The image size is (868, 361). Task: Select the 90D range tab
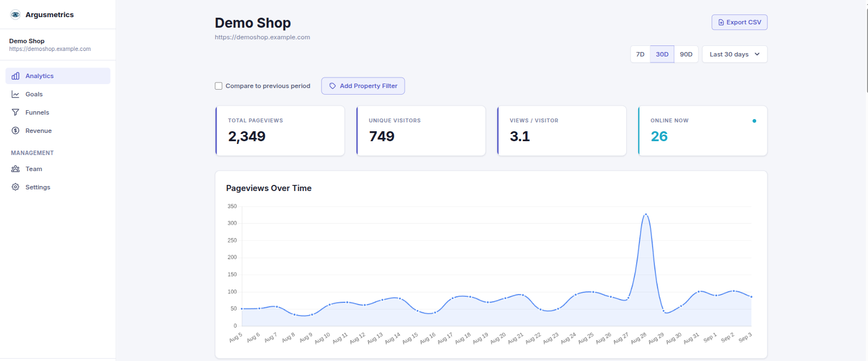(x=686, y=54)
